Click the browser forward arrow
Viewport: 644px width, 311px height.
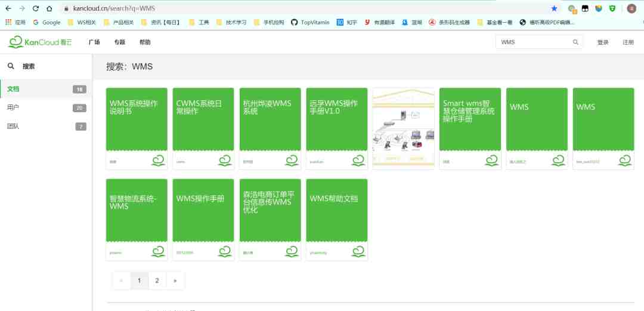22,8
